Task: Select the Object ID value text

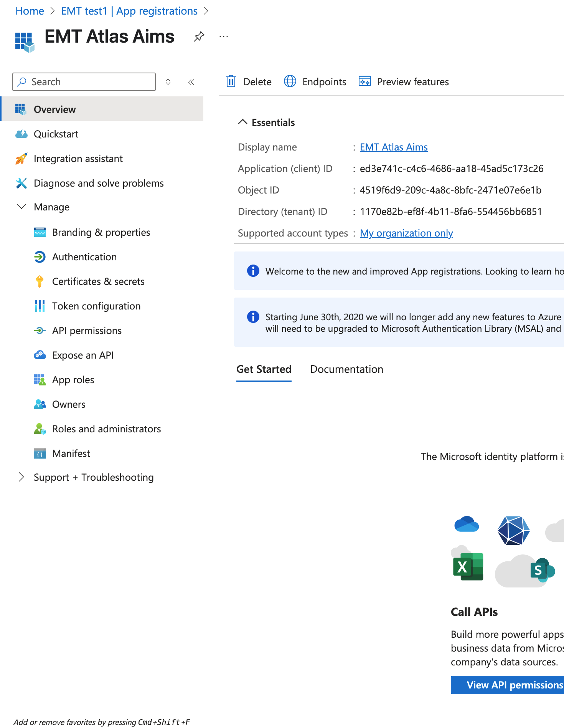Action: 450,190
